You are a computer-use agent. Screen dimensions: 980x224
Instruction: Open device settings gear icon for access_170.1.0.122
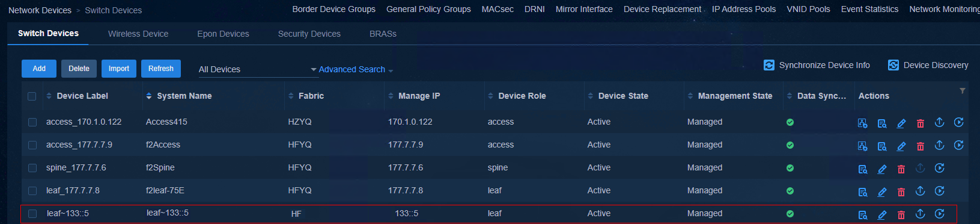click(862, 123)
